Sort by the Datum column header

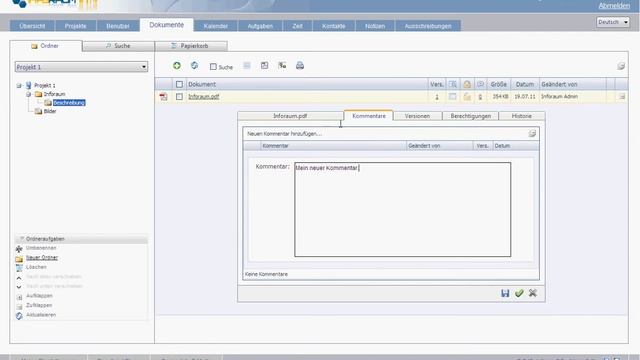click(x=524, y=84)
